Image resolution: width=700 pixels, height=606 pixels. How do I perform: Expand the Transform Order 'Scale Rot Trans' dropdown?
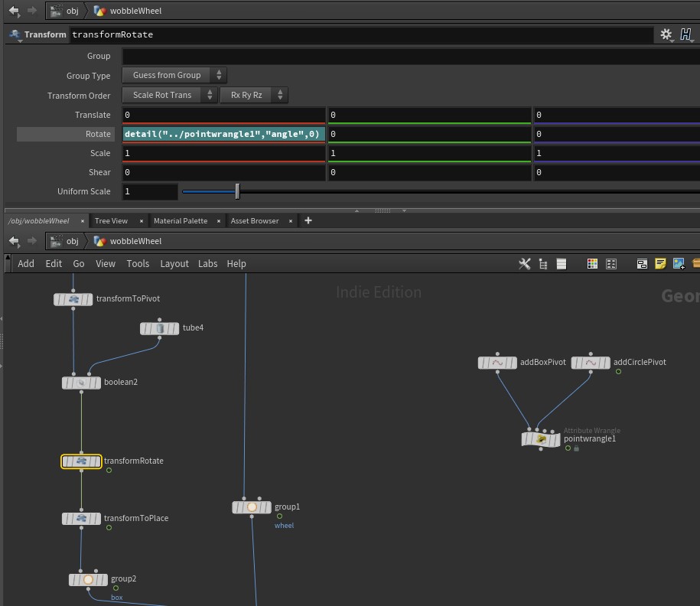coord(169,95)
